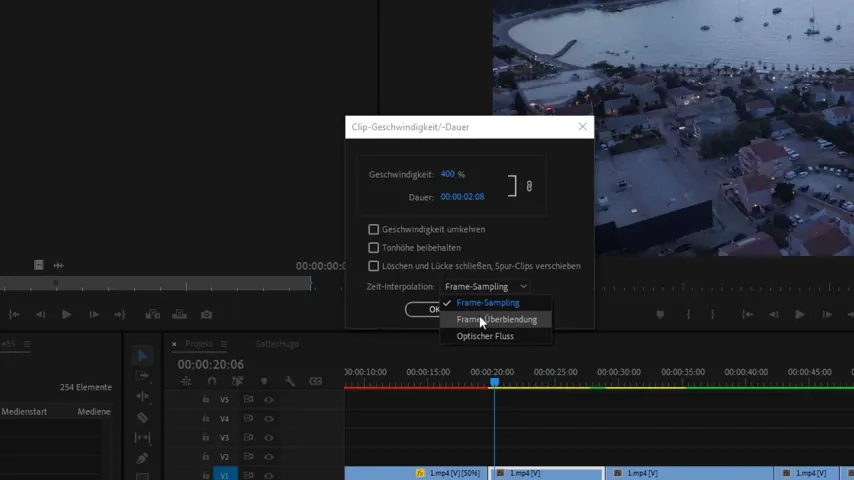Select the Selection arrow tool

point(142,356)
